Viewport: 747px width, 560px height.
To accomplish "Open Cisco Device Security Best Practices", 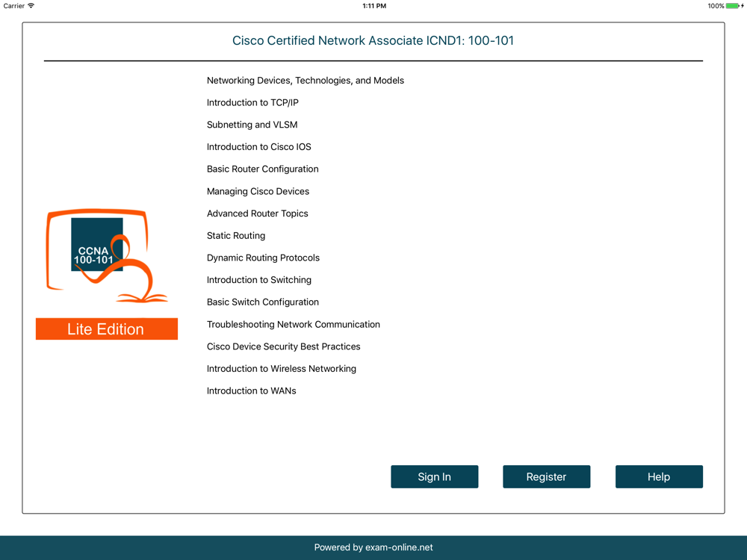I will coord(283,346).
